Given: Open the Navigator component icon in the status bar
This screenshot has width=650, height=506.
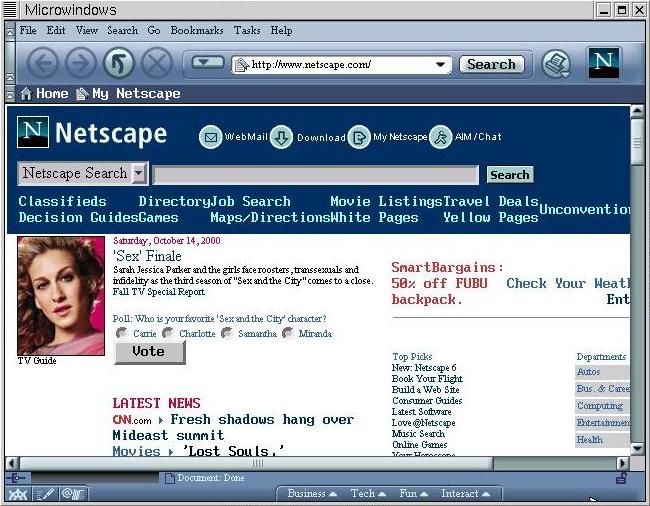Looking at the screenshot, I should click(x=17, y=494).
